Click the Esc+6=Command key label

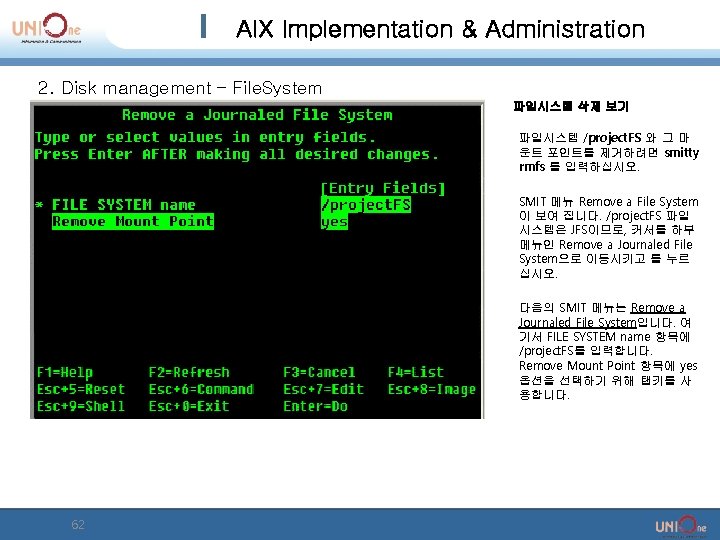(201, 389)
